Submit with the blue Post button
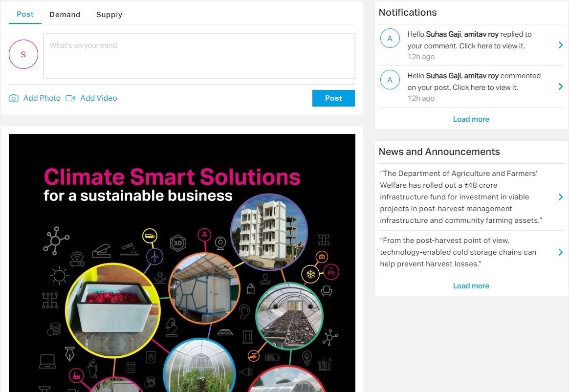Image resolution: width=569 pixels, height=392 pixels. (x=333, y=98)
